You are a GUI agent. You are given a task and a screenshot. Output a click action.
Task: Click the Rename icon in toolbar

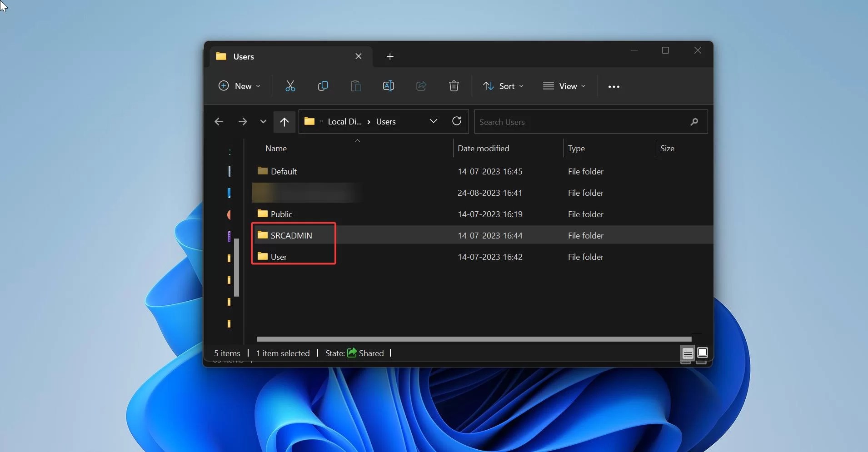(x=389, y=86)
